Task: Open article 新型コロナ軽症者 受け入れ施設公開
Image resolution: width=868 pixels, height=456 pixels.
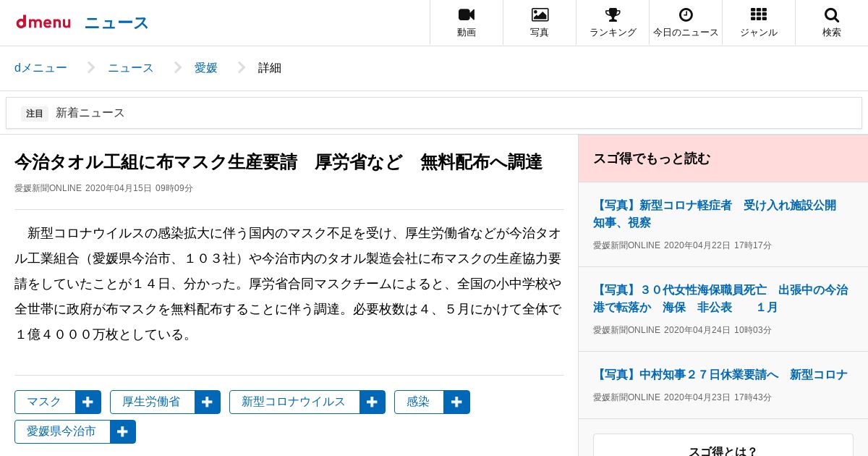Action: point(715,214)
